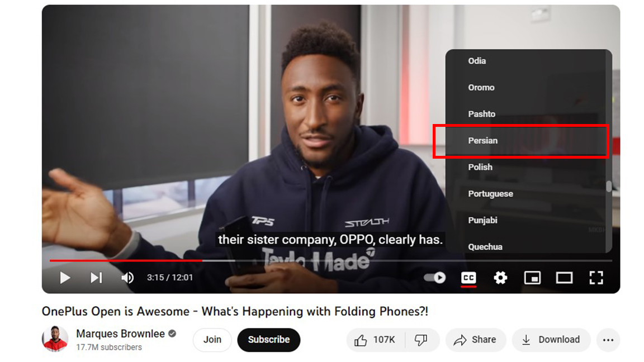Enter full screen view
644x362 pixels.
[x=596, y=278]
